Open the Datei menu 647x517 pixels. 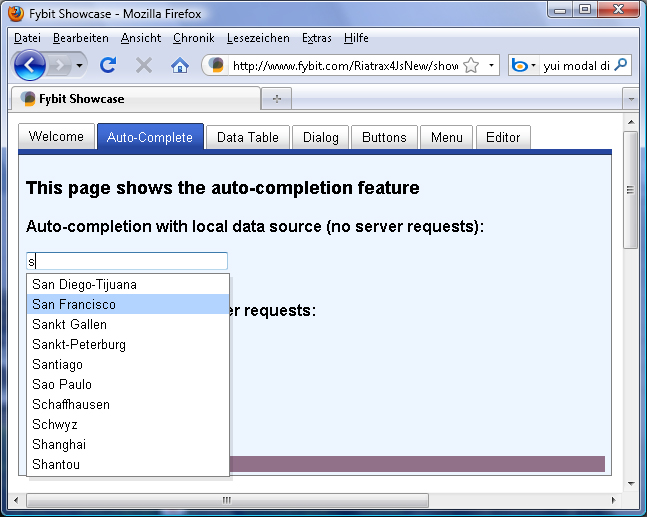click(27, 38)
